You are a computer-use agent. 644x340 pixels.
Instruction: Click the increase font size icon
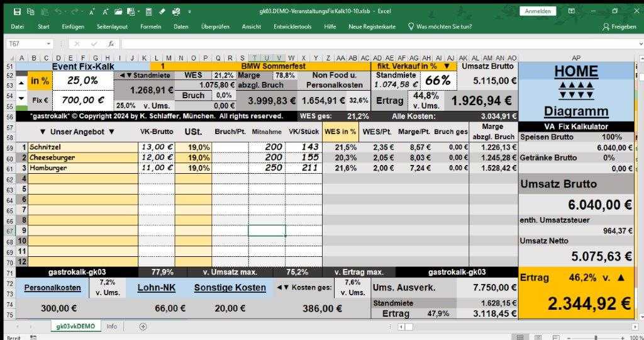pyautogui.click(x=92, y=11)
